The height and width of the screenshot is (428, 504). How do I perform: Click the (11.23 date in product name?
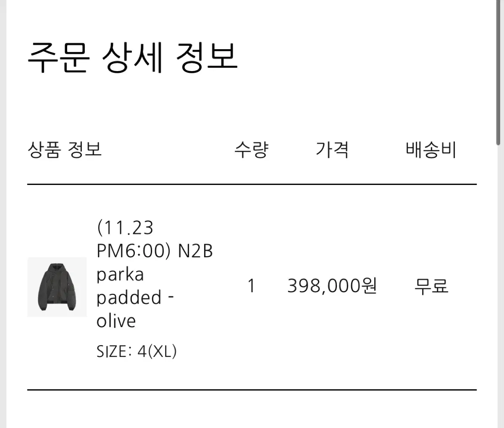[125, 228]
